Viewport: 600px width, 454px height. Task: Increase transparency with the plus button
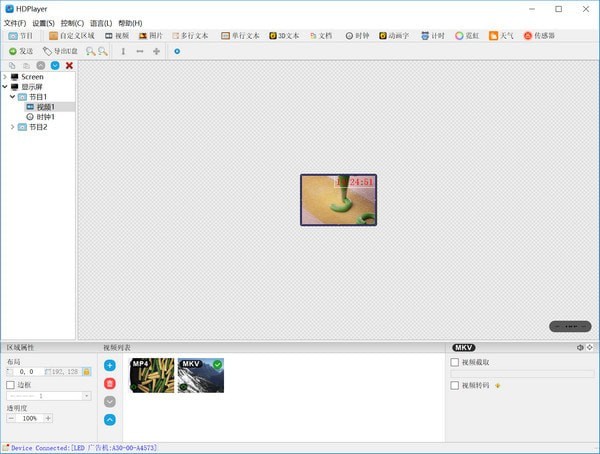pyautogui.click(x=48, y=418)
